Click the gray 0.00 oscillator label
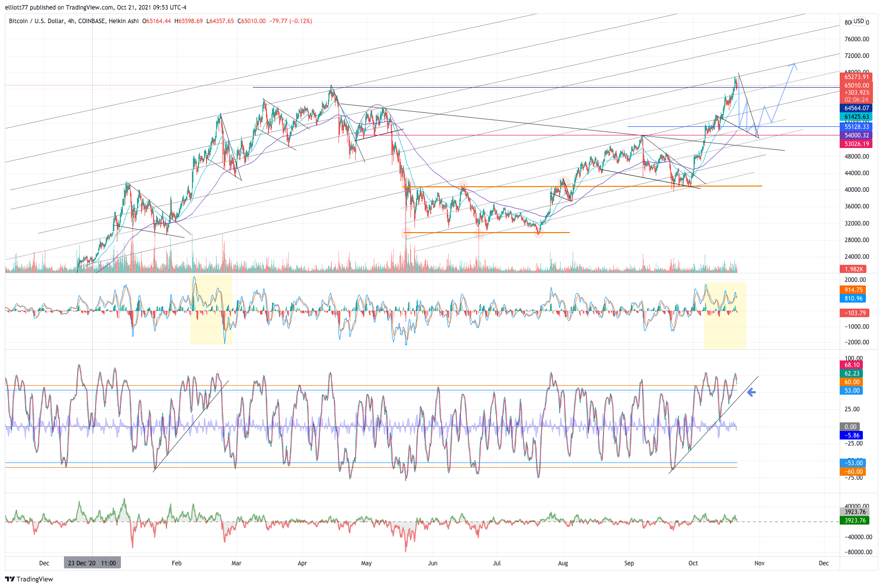The width and height of the screenshot is (883, 588). click(x=850, y=427)
